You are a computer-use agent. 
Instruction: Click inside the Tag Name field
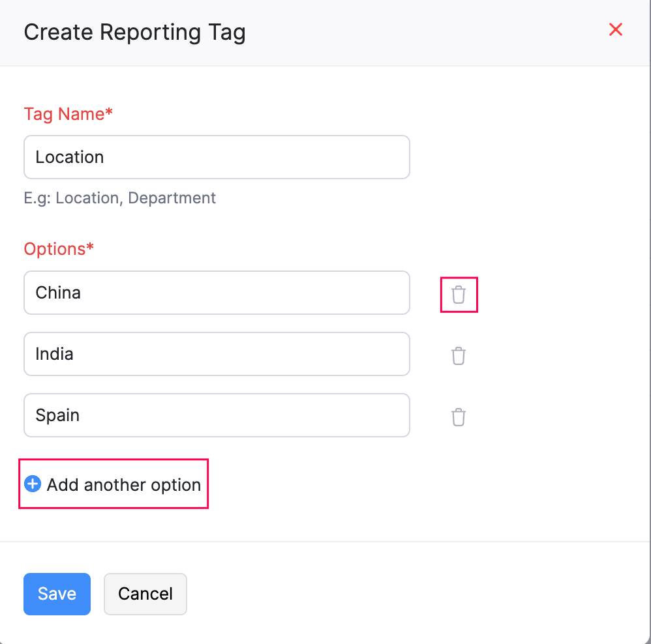click(x=217, y=157)
